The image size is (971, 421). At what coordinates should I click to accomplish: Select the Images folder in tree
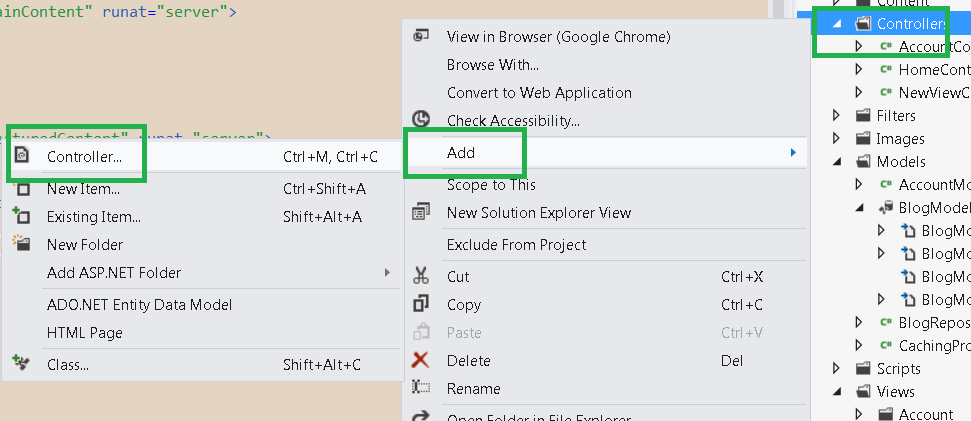tap(900, 139)
